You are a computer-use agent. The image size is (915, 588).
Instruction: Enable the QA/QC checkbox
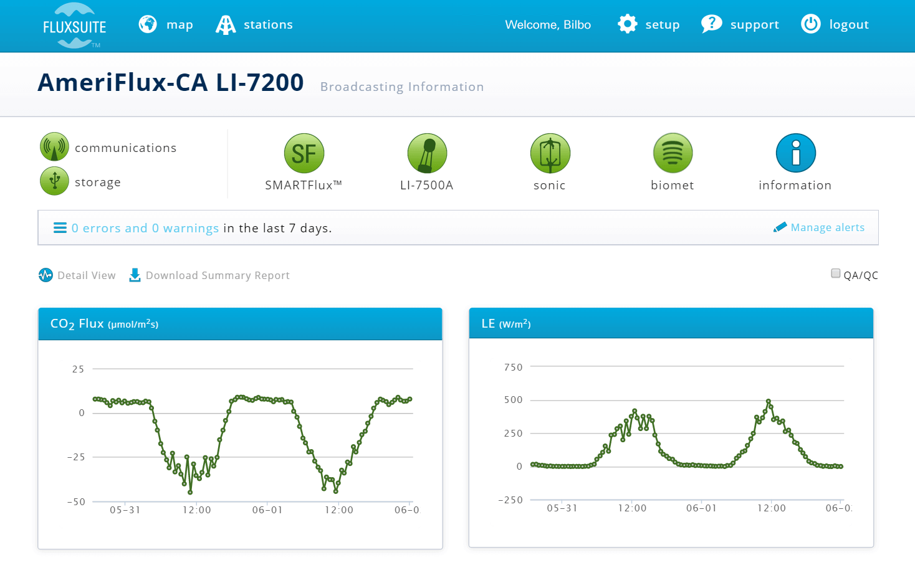coord(835,273)
